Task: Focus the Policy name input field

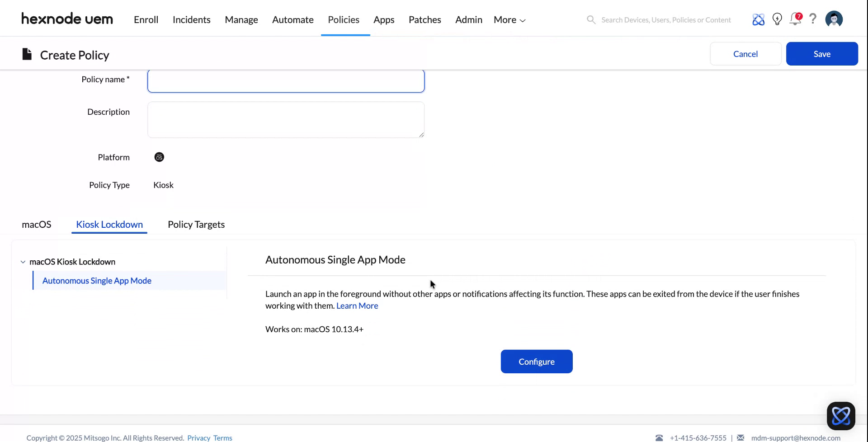Action: (286, 81)
